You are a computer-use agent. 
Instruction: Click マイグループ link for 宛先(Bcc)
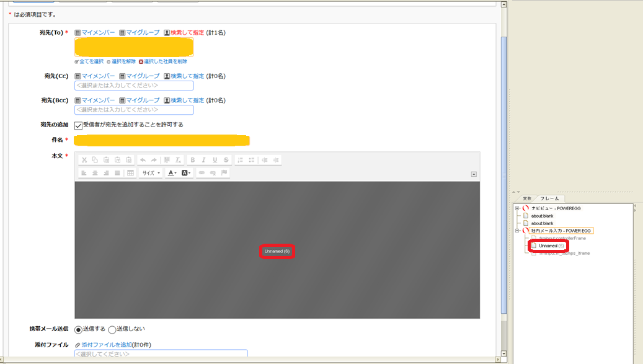click(143, 100)
